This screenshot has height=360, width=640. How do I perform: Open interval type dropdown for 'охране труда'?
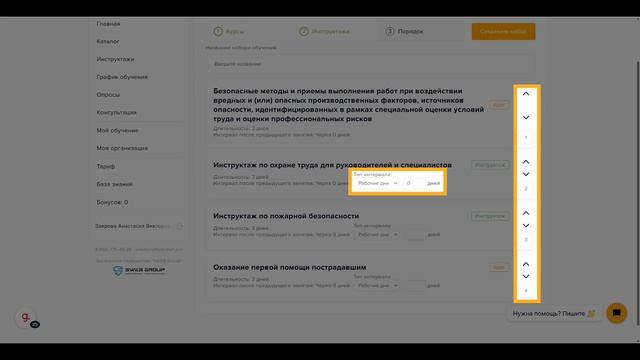point(378,183)
